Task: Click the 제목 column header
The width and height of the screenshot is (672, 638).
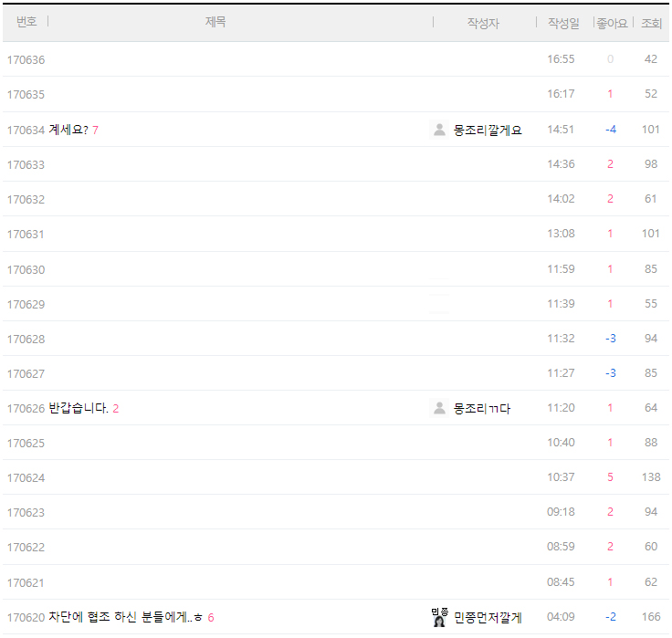Action: (215, 22)
